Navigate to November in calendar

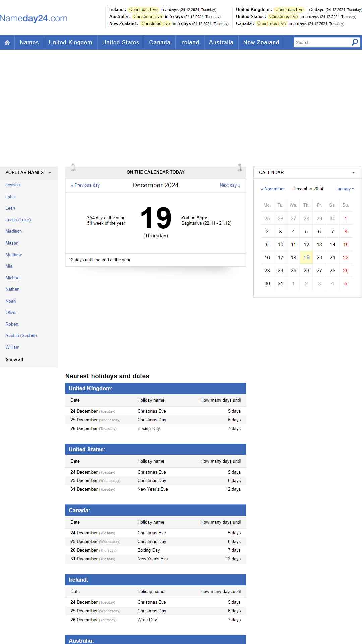(273, 189)
